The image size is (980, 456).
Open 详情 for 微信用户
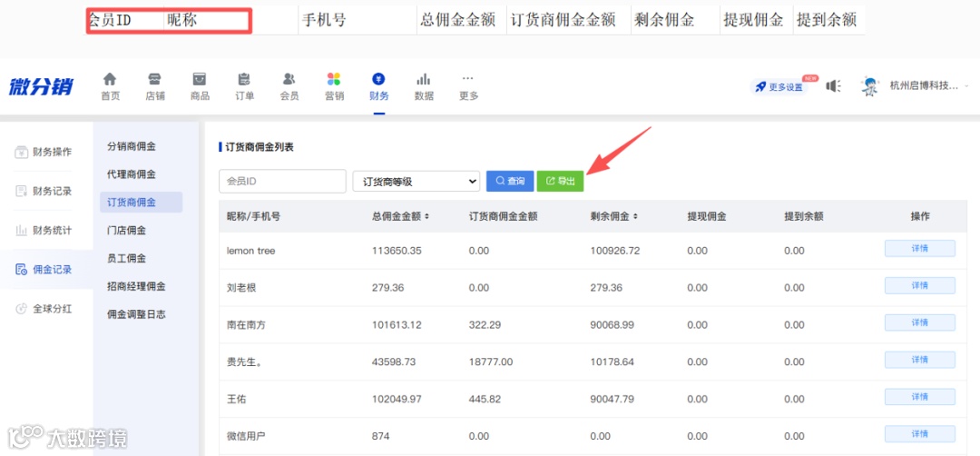pyautogui.click(x=919, y=434)
